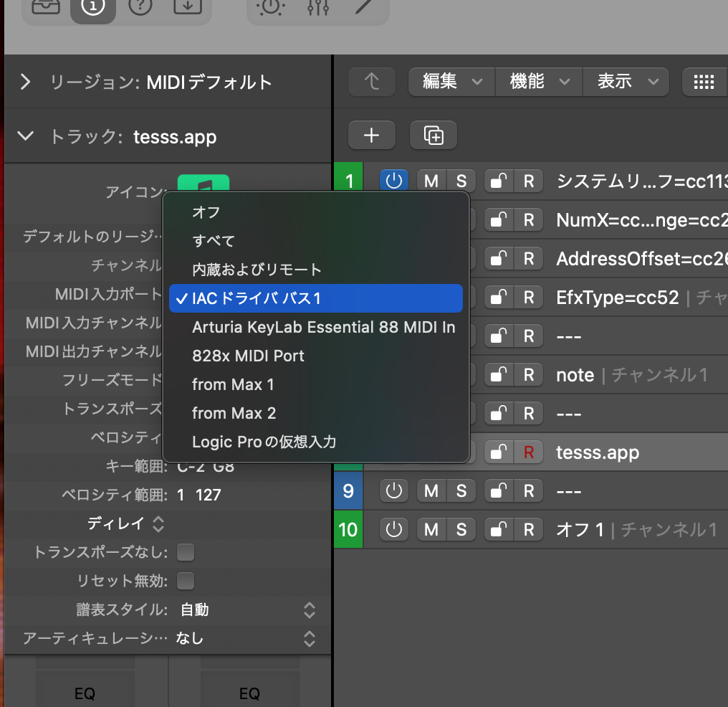Open Editors with the pencil icon

click(x=364, y=7)
